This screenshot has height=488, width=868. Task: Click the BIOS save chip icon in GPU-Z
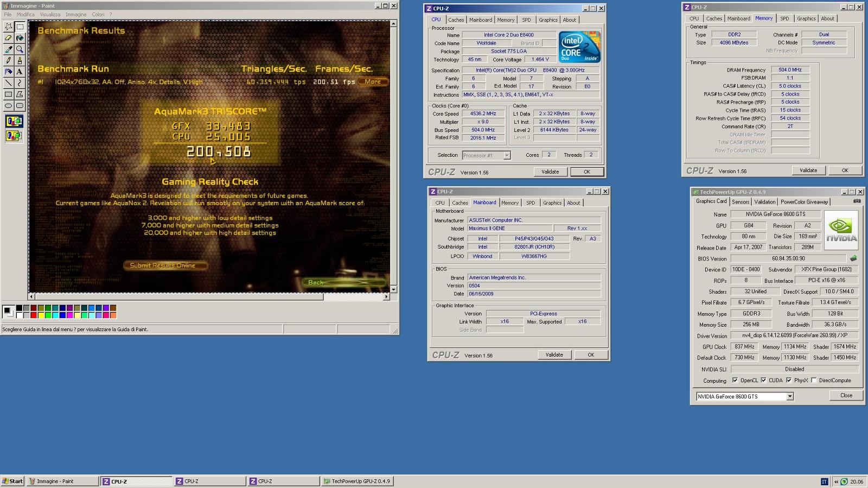tap(853, 258)
